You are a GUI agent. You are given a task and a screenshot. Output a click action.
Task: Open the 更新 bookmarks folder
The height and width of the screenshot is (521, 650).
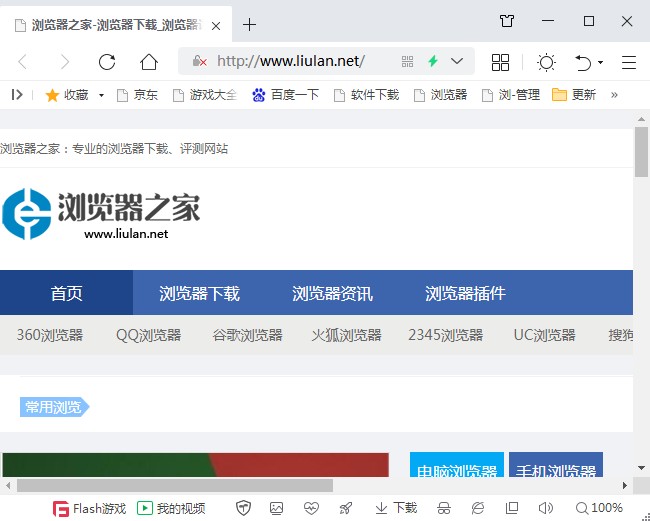point(574,95)
